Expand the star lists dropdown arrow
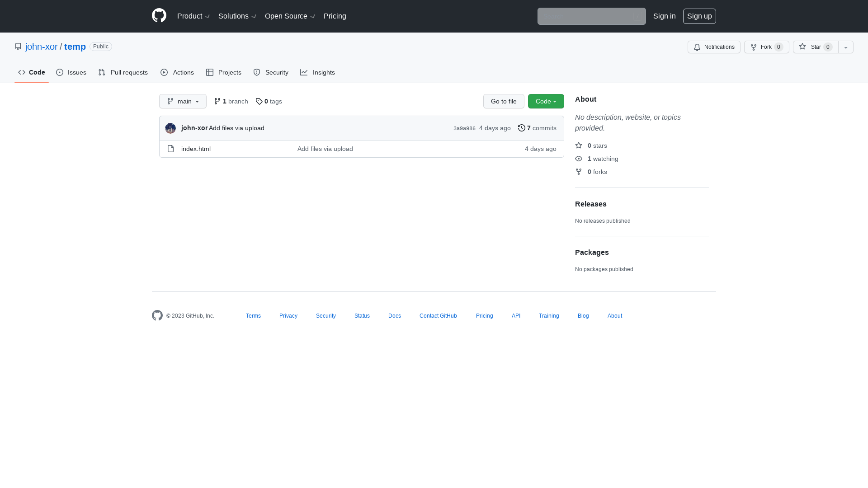This screenshot has height=488, width=868. click(x=846, y=47)
